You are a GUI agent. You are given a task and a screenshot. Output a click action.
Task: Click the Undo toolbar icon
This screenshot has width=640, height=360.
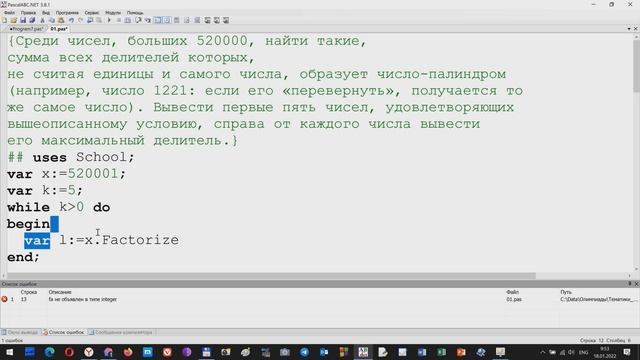[x=71, y=20]
